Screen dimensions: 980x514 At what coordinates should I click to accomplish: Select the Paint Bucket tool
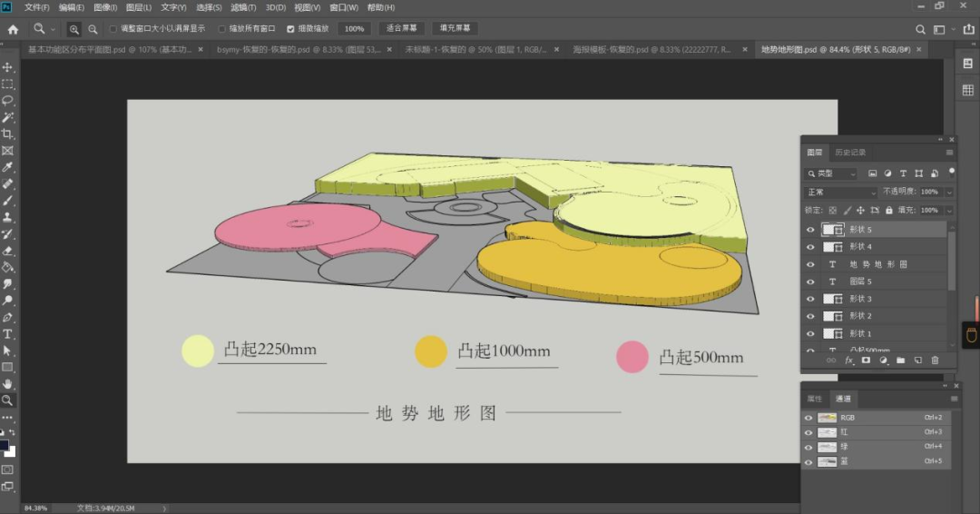click(x=7, y=267)
